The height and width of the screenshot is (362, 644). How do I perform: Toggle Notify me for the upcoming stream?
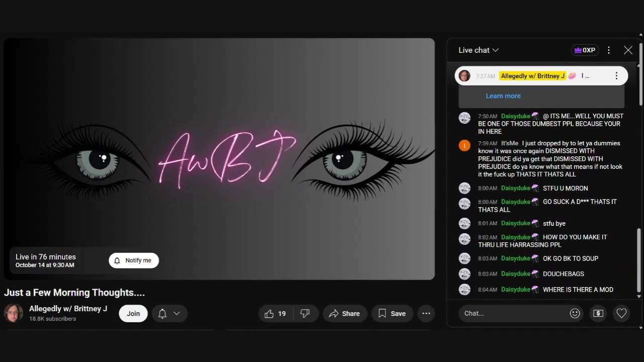134,260
